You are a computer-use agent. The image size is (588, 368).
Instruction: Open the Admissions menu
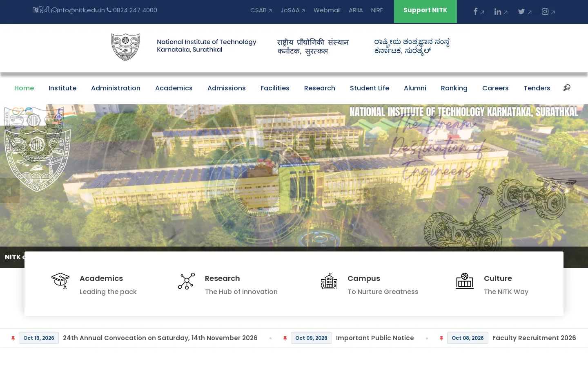tap(227, 88)
